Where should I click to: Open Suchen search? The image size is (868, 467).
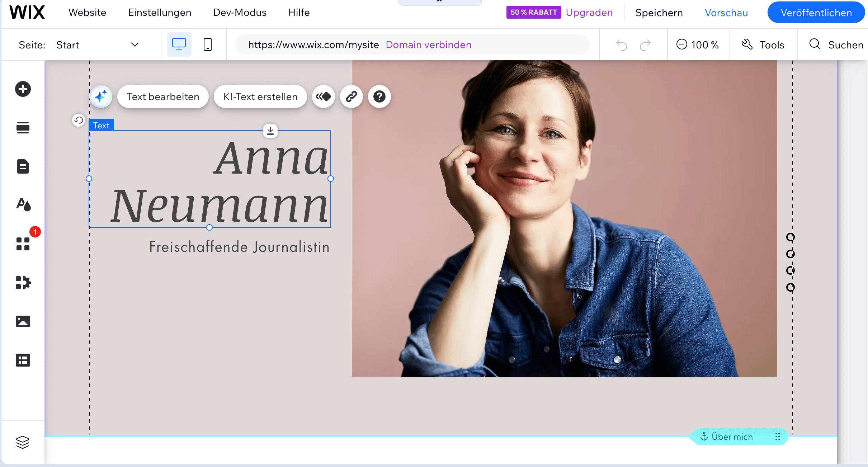coord(836,45)
